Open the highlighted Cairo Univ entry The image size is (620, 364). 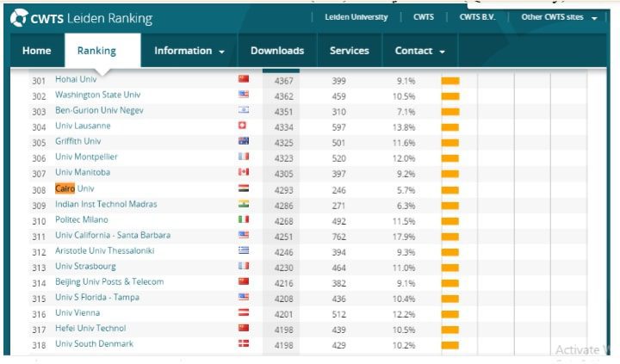(75, 188)
